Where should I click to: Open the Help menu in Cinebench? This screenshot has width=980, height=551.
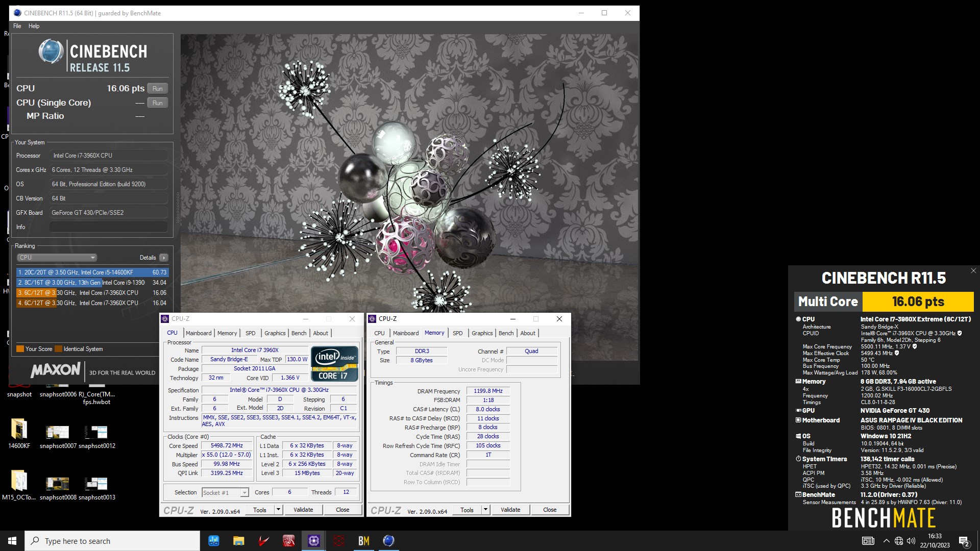click(34, 26)
